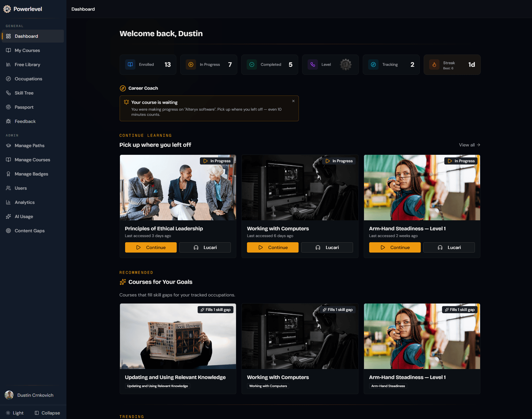This screenshot has width=532, height=419.
Task: Continue Principles of Ethical Leadership course
Action: coord(151,247)
